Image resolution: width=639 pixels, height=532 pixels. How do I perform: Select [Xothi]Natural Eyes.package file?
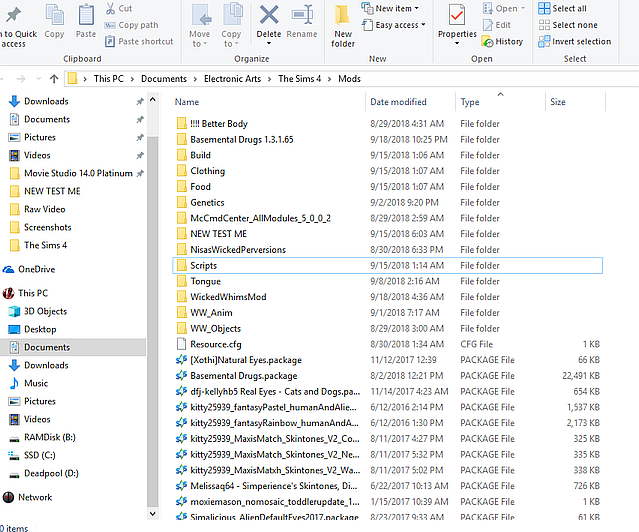[x=246, y=360]
